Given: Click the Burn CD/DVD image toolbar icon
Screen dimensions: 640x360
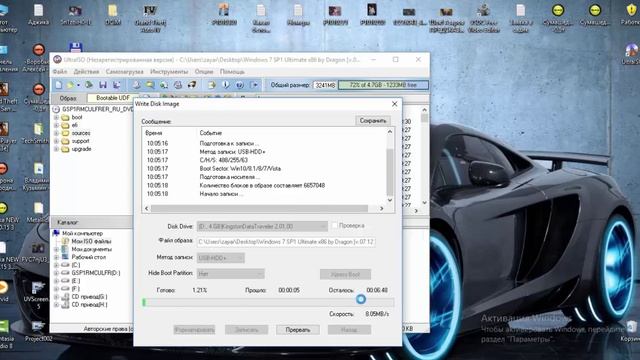Looking at the screenshot, I should point(191,85).
